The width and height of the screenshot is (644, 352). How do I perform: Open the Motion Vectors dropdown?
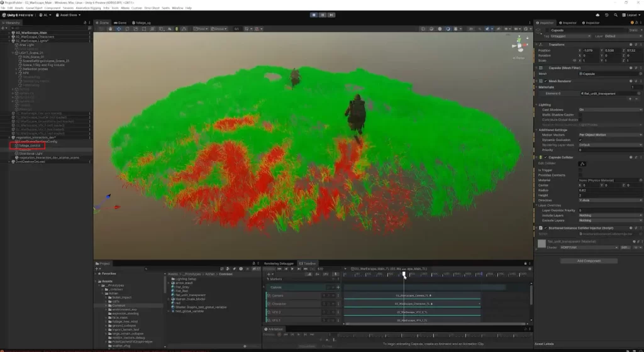point(609,135)
